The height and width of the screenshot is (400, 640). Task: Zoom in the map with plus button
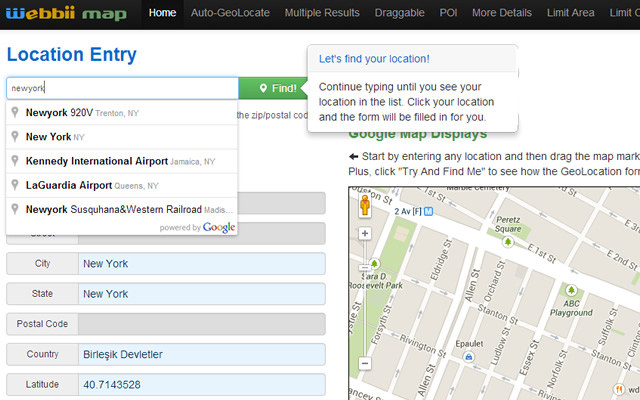click(365, 234)
